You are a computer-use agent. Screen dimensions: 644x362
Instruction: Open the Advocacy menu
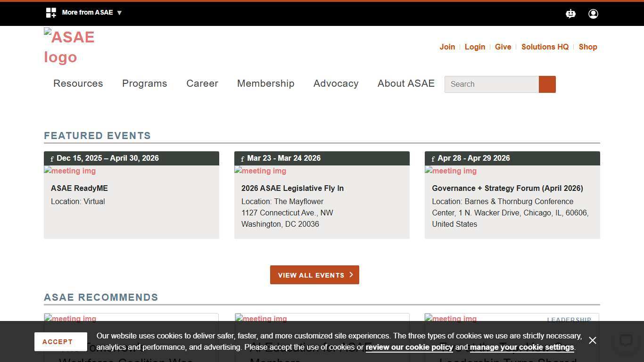click(336, 83)
